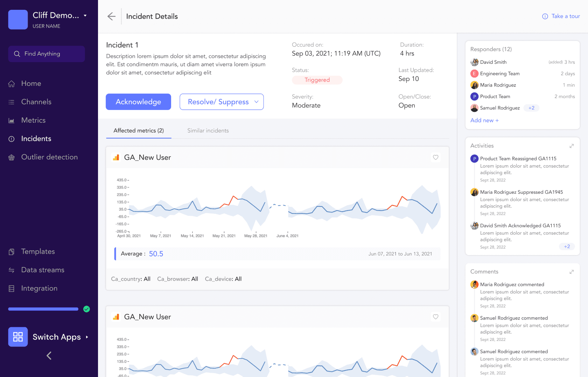Image resolution: width=588 pixels, height=377 pixels.
Task: Open Channels in the sidebar
Action: coord(36,102)
